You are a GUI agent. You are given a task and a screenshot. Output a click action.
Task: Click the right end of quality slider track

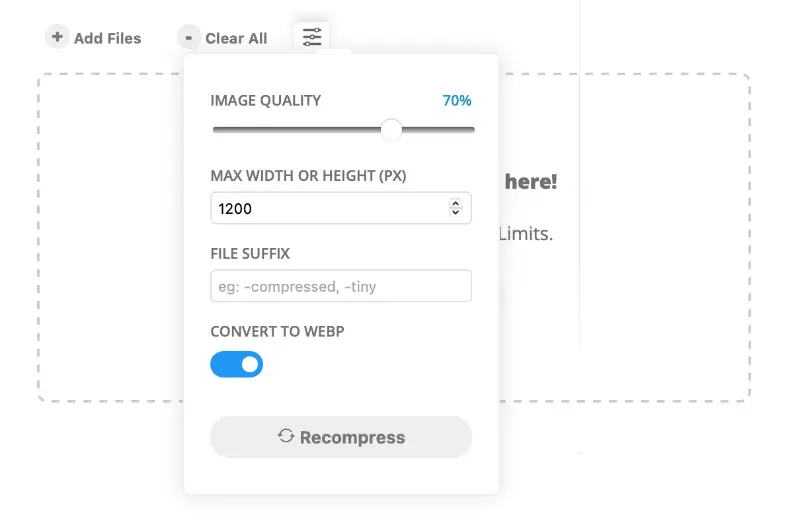coord(471,129)
